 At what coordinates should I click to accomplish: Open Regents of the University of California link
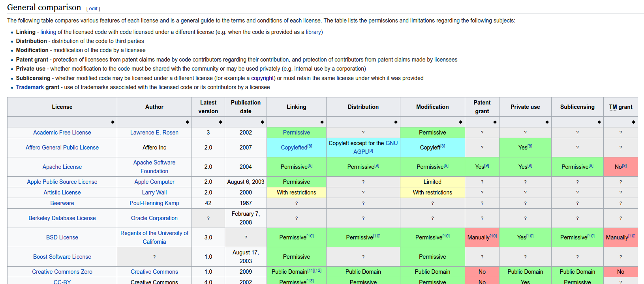point(154,237)
